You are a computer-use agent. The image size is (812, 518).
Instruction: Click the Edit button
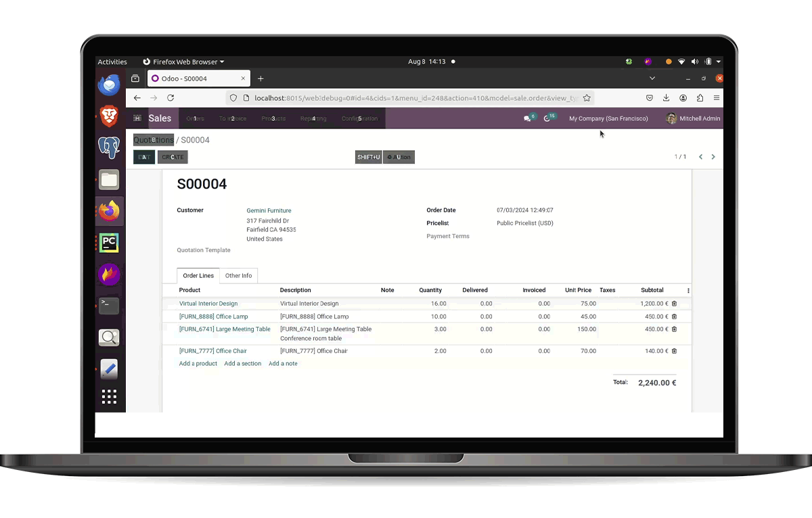pos(144,157)
